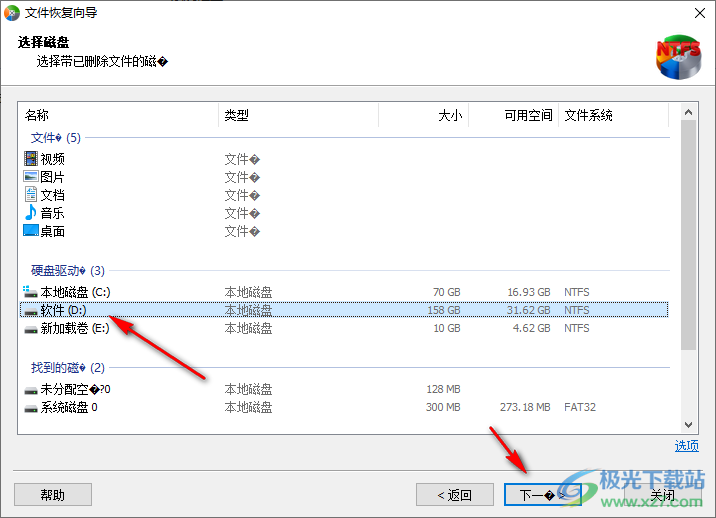
Task: Click the 273.18 MB free space value
Action: coord(525,407)
